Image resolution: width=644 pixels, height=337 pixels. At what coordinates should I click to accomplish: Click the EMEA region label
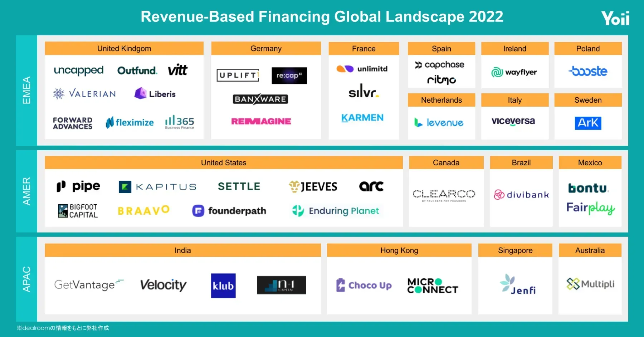pos(26,90)
